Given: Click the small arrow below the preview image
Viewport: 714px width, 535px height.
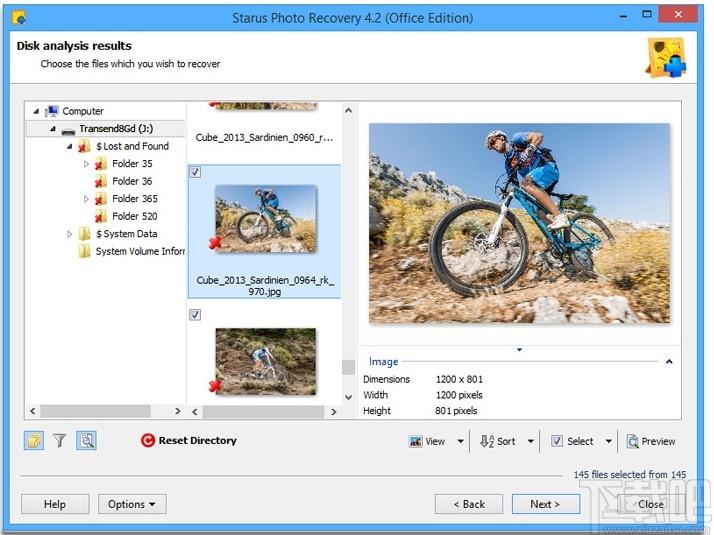Looking at the screenshot, I should (x=519, y=350).
